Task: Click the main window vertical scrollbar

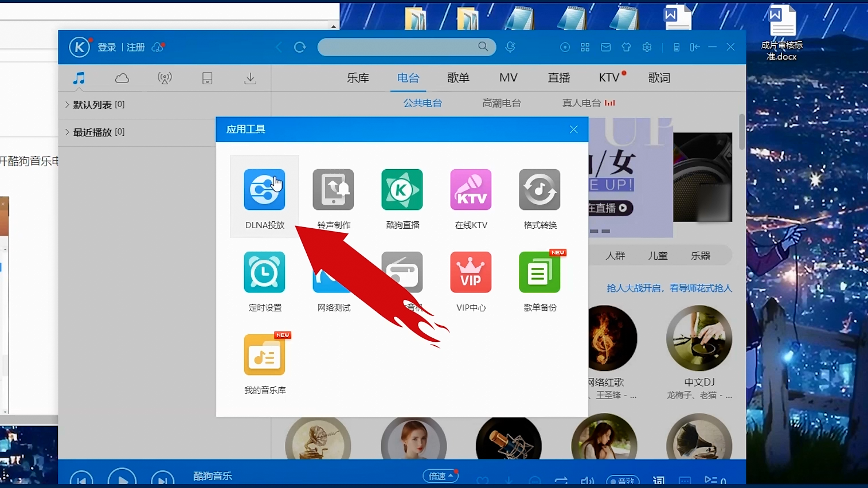Action: [742, 132]
